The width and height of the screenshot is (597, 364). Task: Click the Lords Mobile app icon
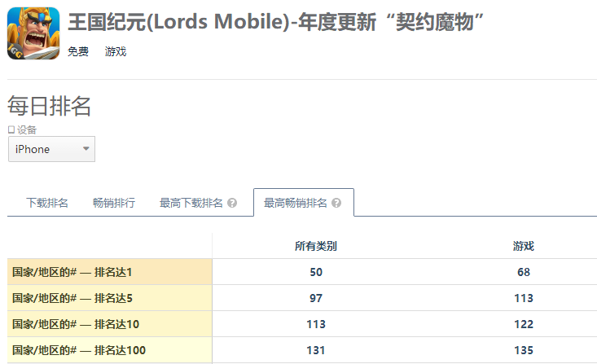pyautogui.click(x=33, y=33)
